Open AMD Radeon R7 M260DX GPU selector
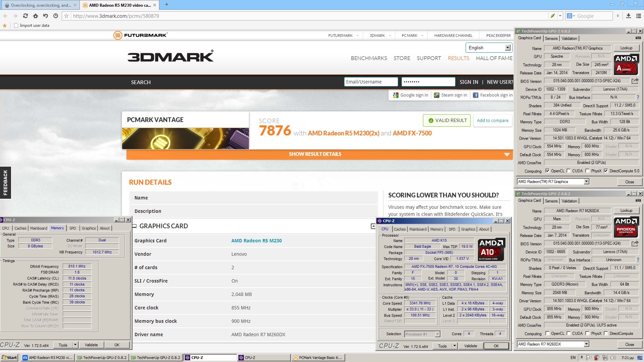The image size is (644, 362). (553, 344)
